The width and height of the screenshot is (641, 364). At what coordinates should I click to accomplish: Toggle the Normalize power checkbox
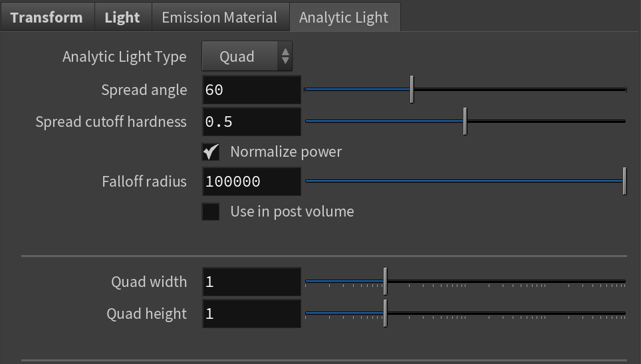click(211, 152)
